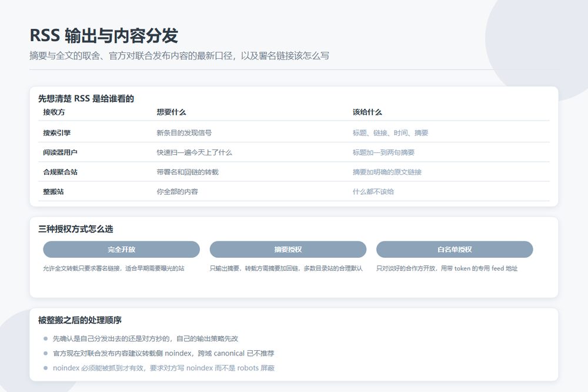
Task: Click the 想要什么 column header
Action: point(171,112)
